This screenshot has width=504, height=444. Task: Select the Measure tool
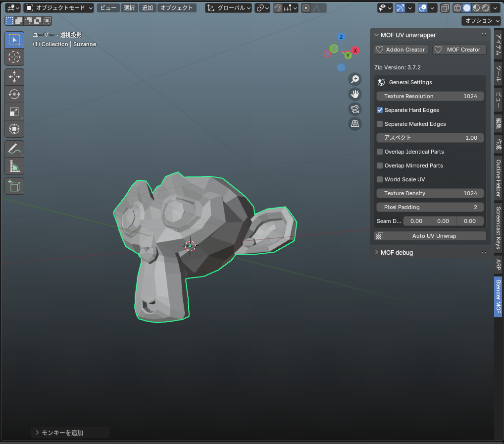[x=14, y=166]
